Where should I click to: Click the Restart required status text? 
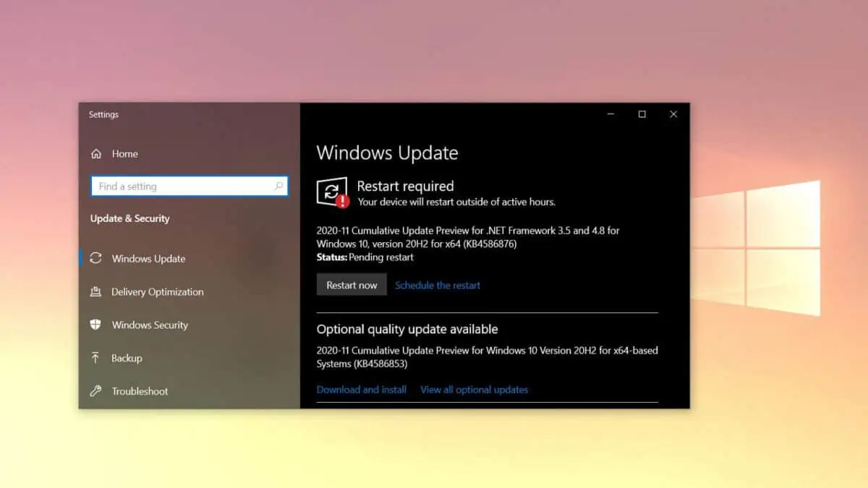tap(405, 187)
